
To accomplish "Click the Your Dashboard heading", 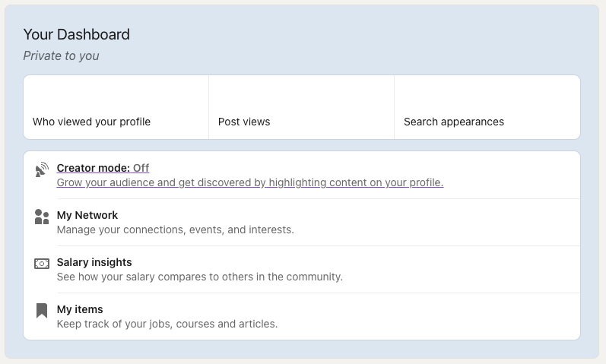I will click(x=77, y=34).
